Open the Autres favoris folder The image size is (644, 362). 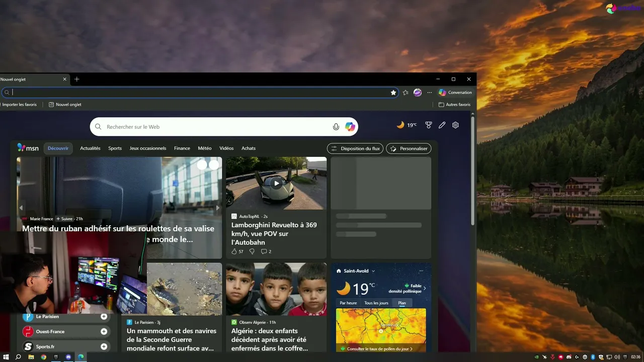click(x=454, y=105)
